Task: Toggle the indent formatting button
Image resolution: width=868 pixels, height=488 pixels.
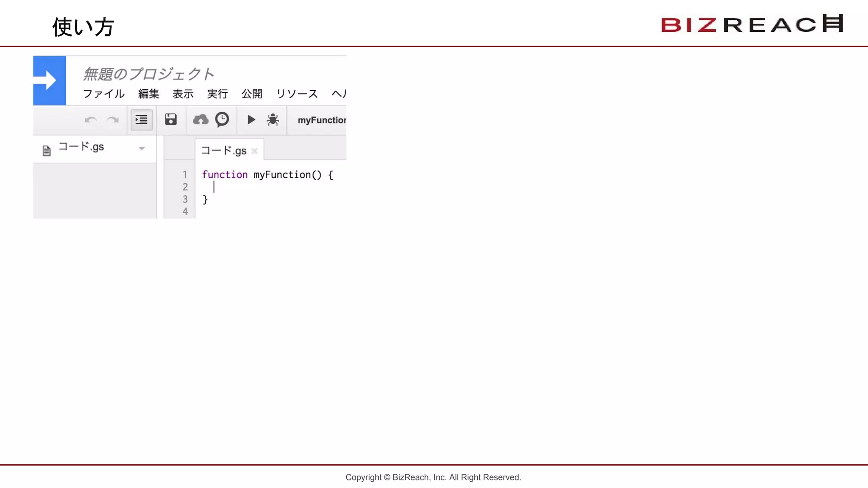Action: [x=141, y=120]
